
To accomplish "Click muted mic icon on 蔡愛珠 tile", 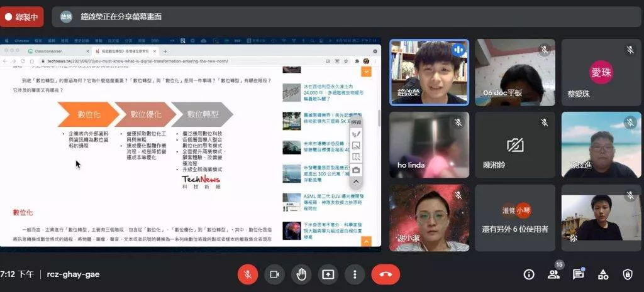I will pyautogui.click(x=630, y=50).
